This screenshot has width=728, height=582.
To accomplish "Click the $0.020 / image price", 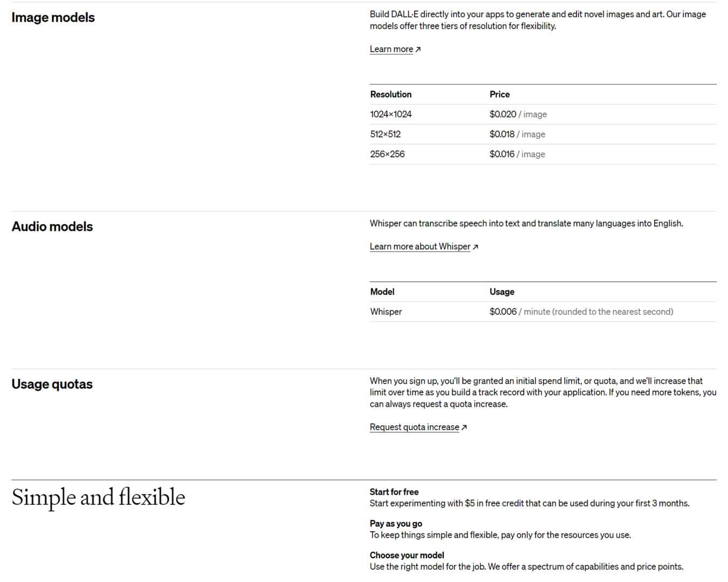I will (x=518, y=114).
